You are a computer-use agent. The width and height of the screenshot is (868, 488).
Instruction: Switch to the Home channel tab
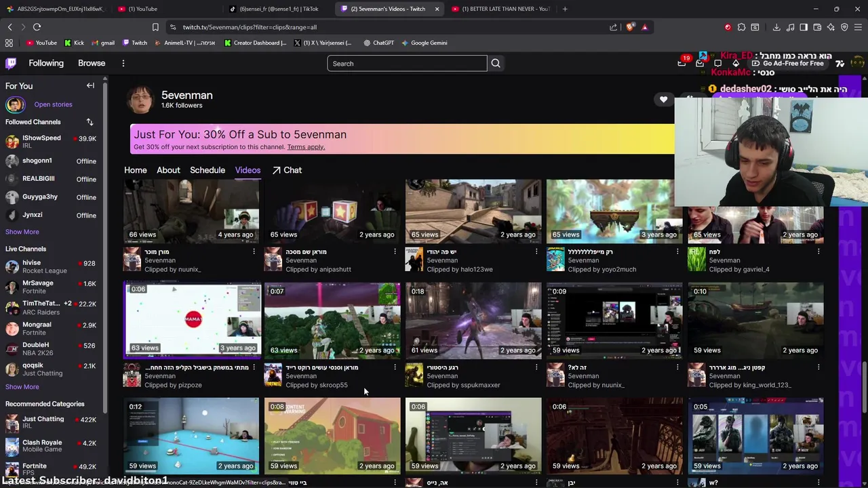[x=135, y=170]
